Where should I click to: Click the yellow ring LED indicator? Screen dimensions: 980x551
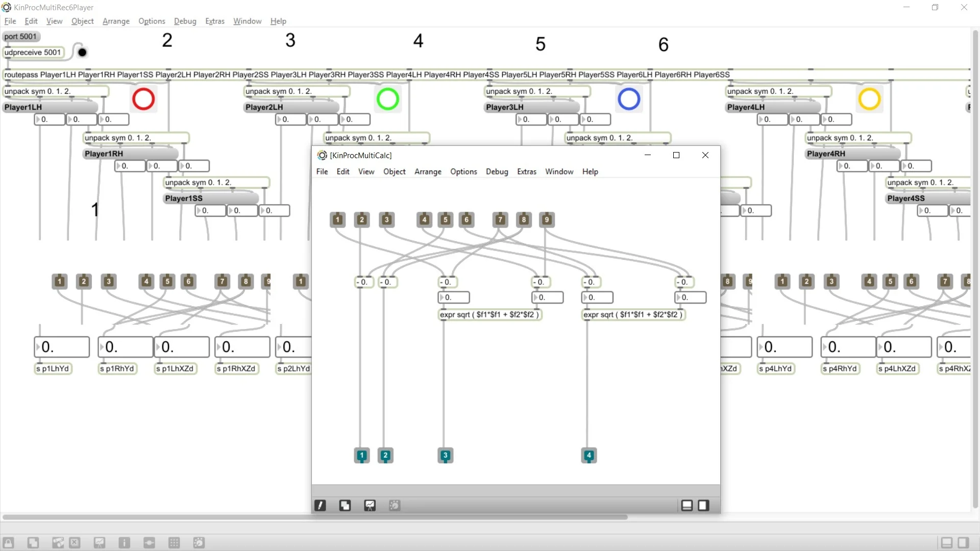(869, 99)
